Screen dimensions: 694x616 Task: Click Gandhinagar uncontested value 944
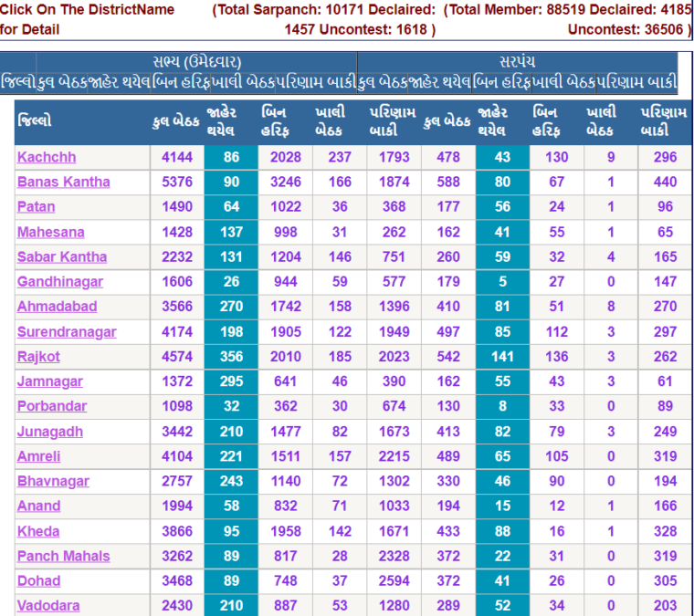click(286, 281)
